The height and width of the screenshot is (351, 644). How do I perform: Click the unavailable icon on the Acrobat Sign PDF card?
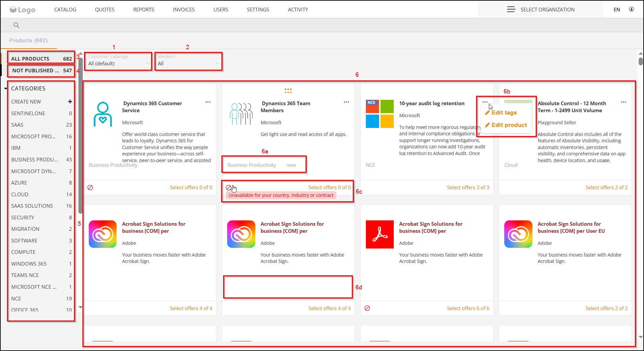click(367, 308)
